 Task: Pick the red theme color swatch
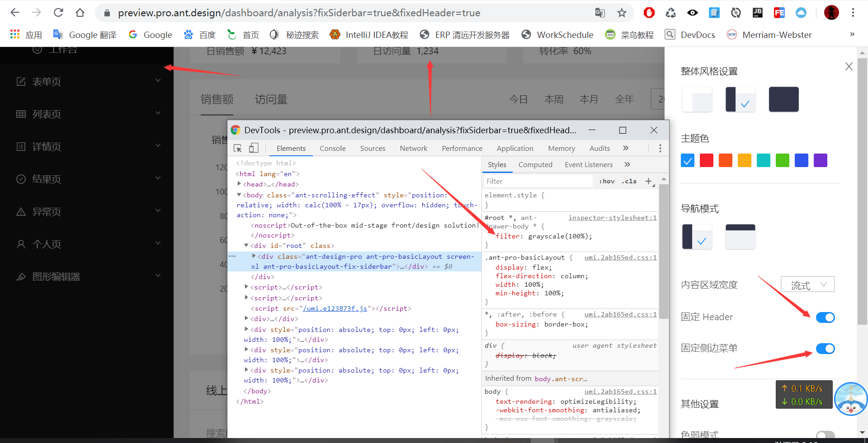point(706,160)
